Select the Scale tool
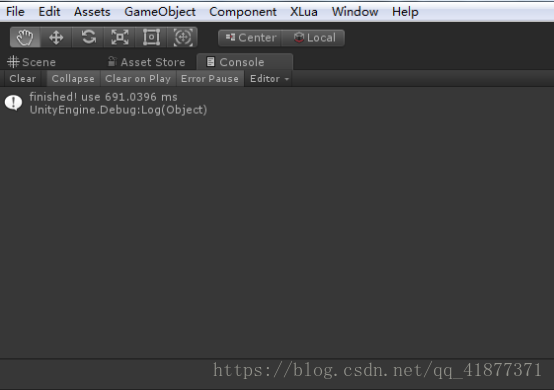The width and height of the screenshot is (554, 390). point(120,37)
